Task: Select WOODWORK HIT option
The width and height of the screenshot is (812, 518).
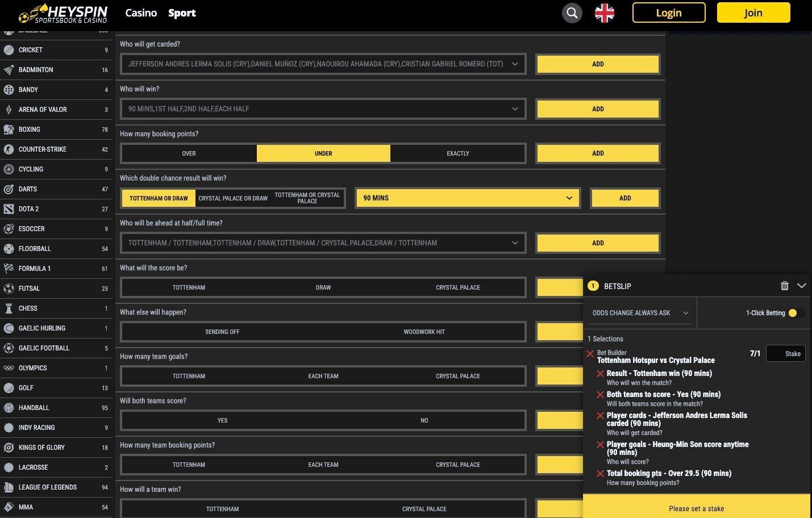Action: pyautogui.click(x=424, y=332)
